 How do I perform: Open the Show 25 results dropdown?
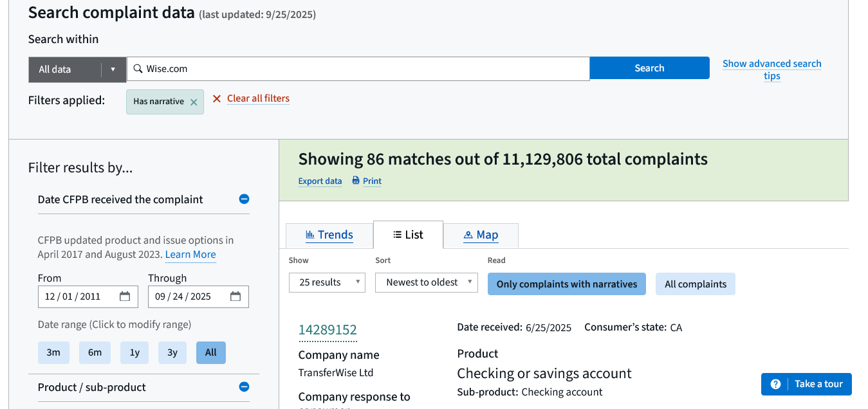(x=327, y=283)
